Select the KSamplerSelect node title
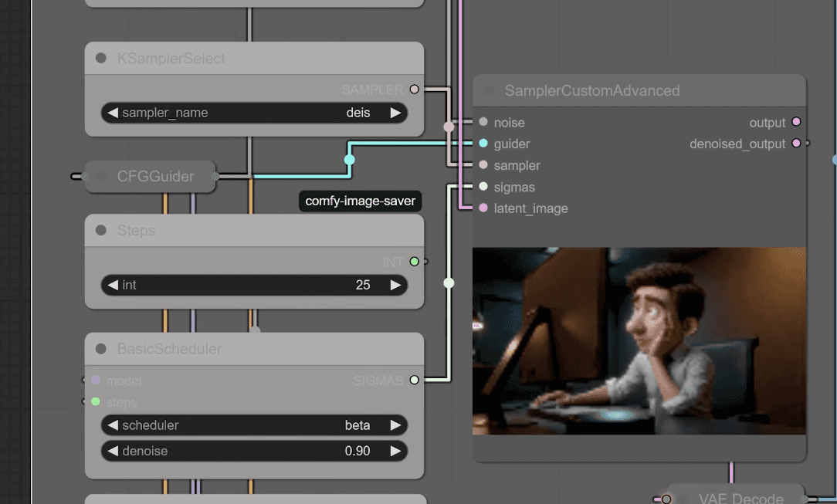The width and height of the screenshot is (837, 504). (171, 59)
